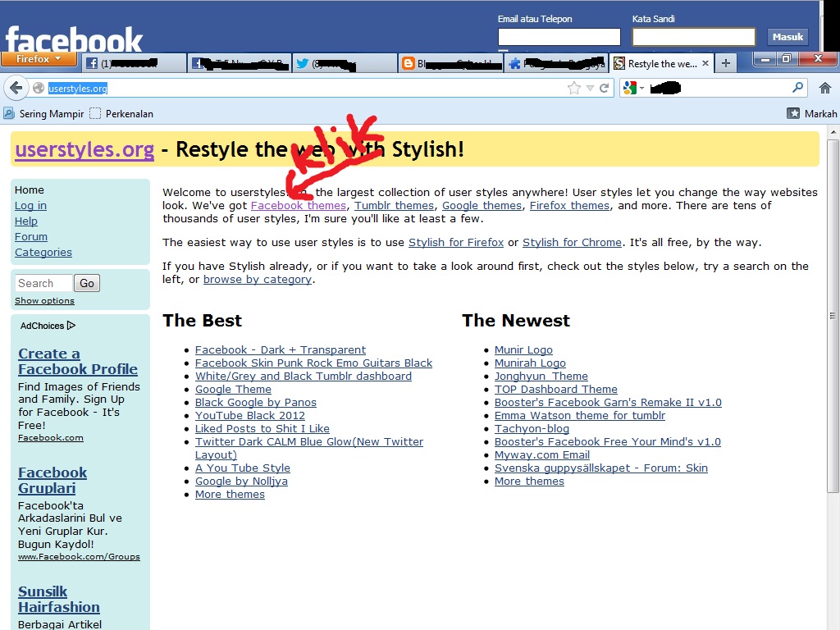Open Facebook - Dark + Transparent style
Viewport: 840px width, 630px height.
tap(281, 349)
